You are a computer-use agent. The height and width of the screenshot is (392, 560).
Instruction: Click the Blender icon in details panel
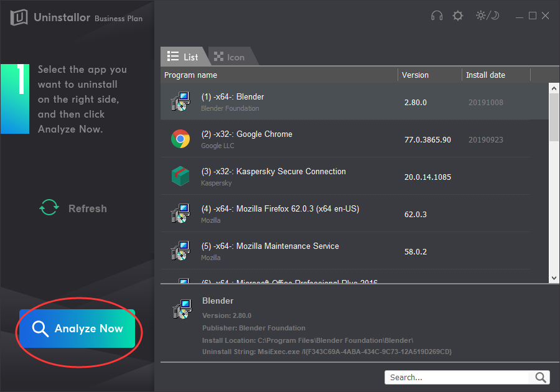tap(182, 309)
